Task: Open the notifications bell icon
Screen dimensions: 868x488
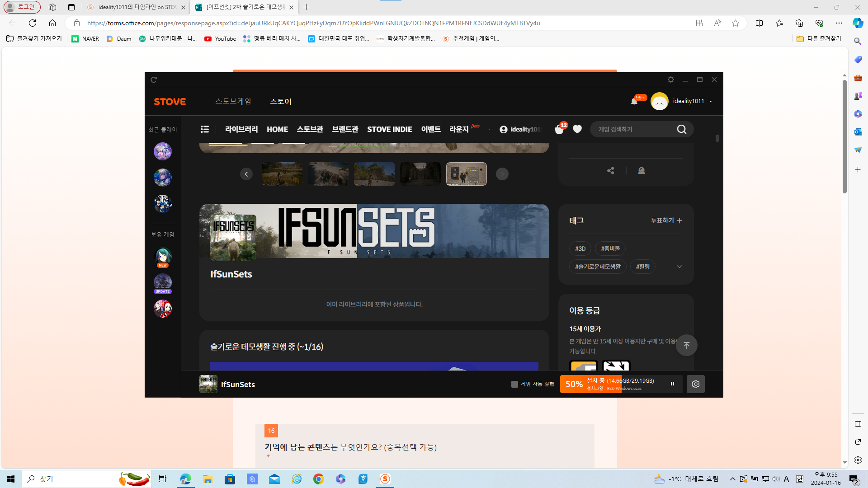Action: pyautogui.click(x=634, y=101)
